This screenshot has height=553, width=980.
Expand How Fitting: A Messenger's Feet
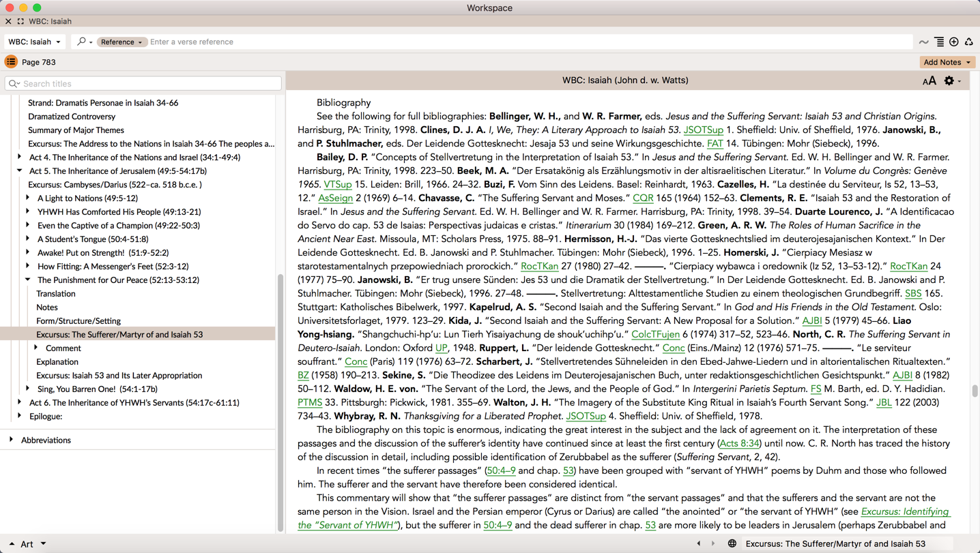28,266
